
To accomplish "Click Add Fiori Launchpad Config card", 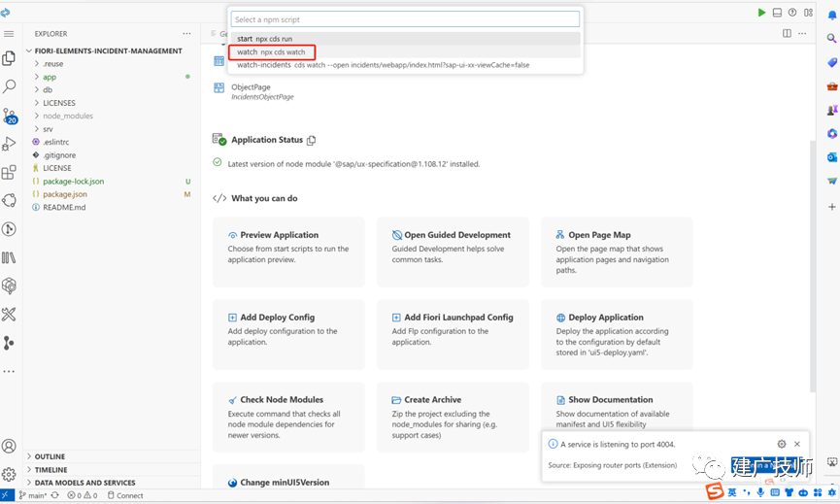I will point(453,334).
